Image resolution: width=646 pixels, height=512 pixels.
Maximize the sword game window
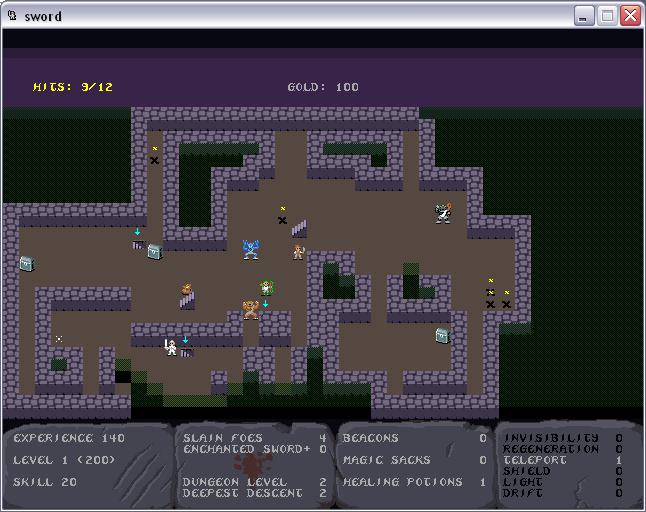point(607,16)
